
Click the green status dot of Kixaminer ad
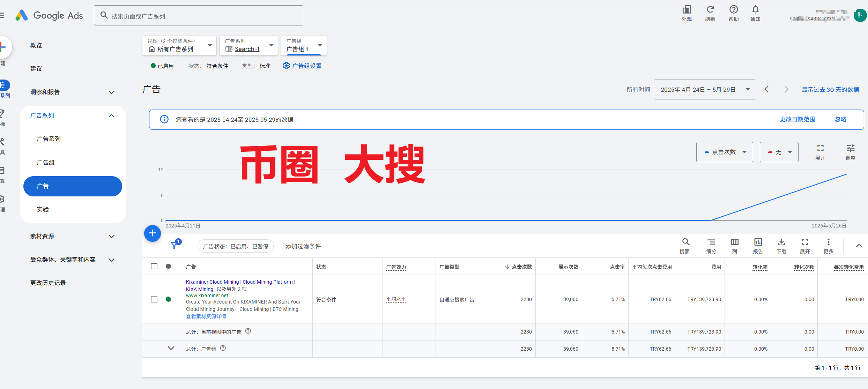pyautogui.click(x=168, y=299)
